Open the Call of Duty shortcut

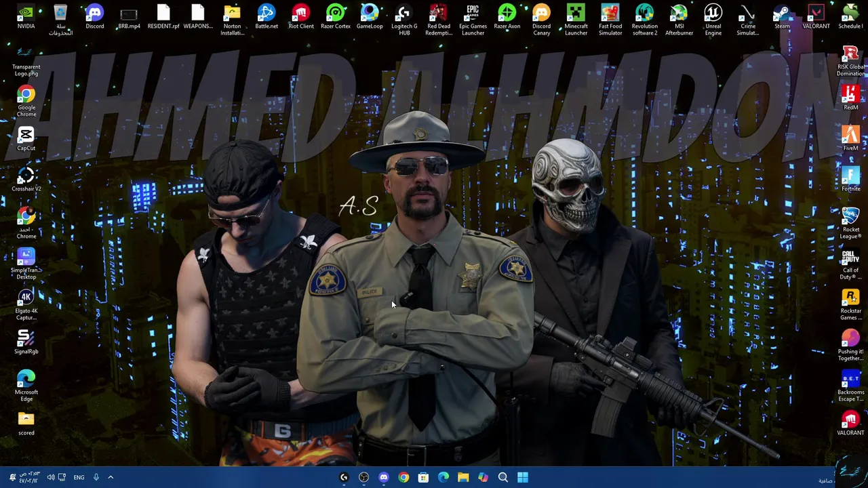point(850,264)
